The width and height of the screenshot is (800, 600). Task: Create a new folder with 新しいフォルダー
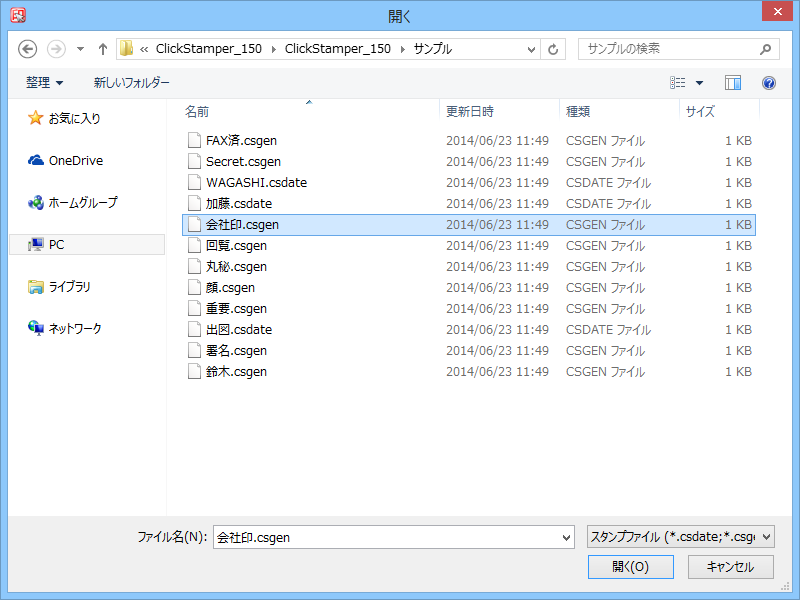coord(132,83)
